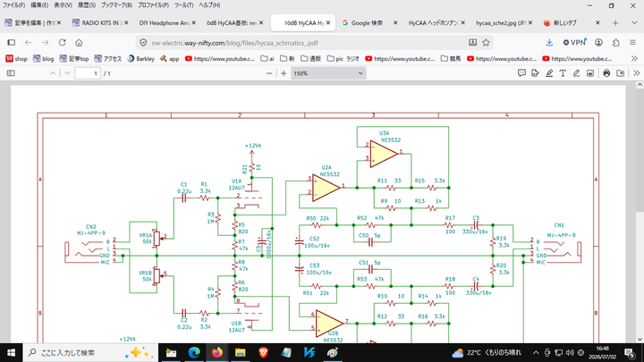The image size is (644, 362).
Task: Open the PDF tools overflow menu
Action: 636,73
